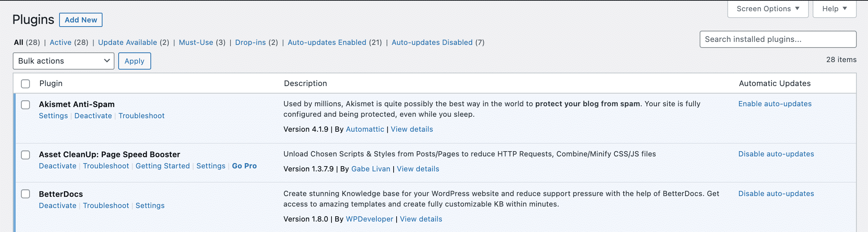
Task: Click the Description column header
Action: click(x=305, y=83)
